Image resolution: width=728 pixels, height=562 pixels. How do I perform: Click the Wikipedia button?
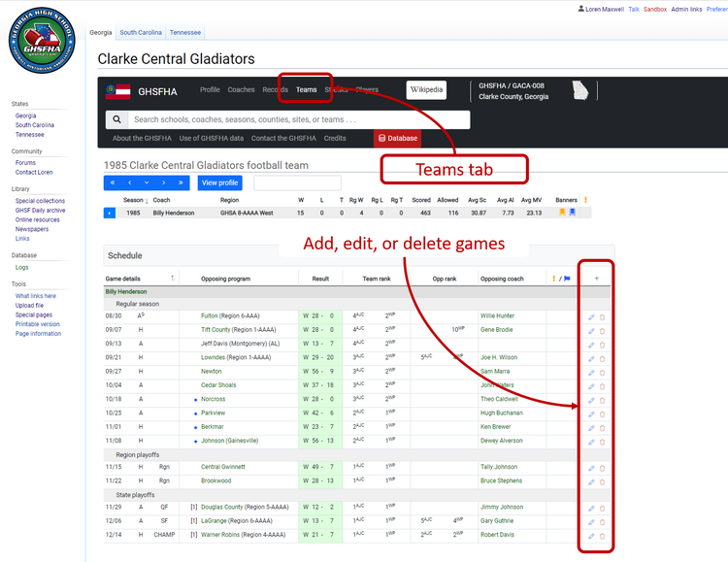[426, 89]
